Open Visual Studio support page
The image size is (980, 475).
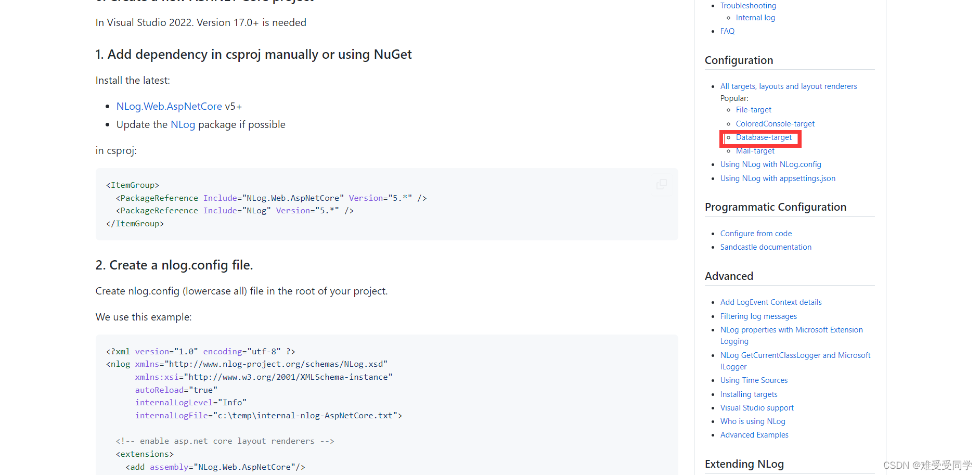pyautogui.click(x=757, y=408)
